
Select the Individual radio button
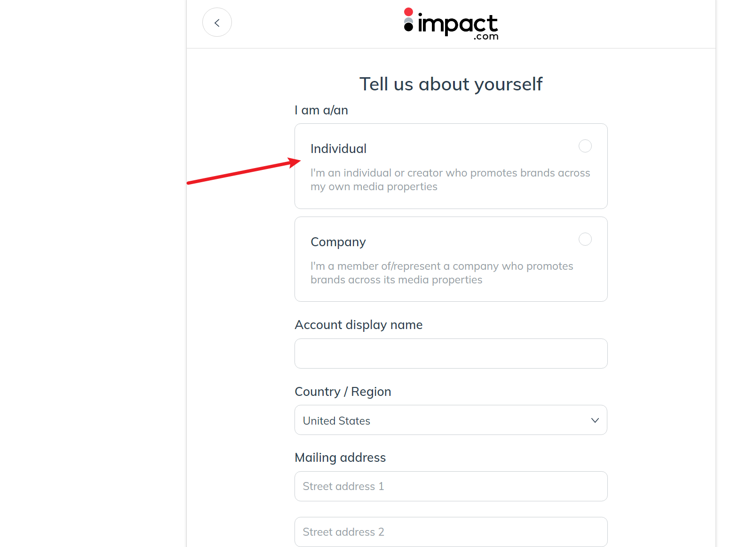click(x=585, y=146)
